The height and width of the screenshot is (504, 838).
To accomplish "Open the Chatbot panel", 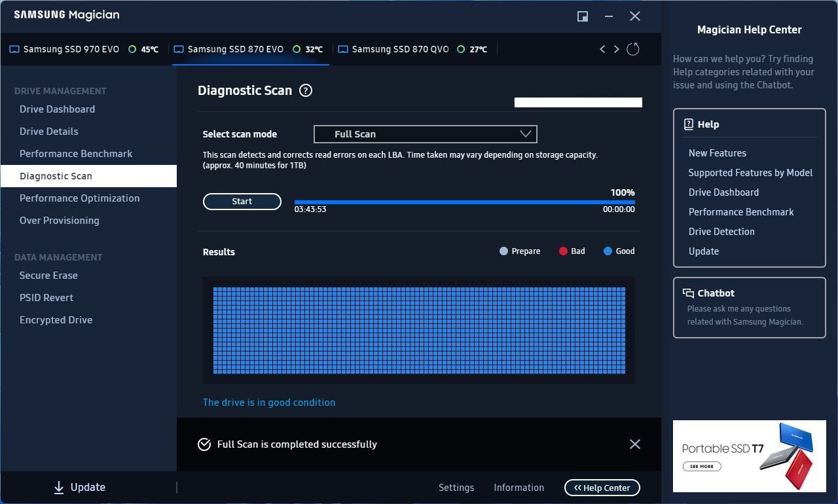I will tap(750, 308).
